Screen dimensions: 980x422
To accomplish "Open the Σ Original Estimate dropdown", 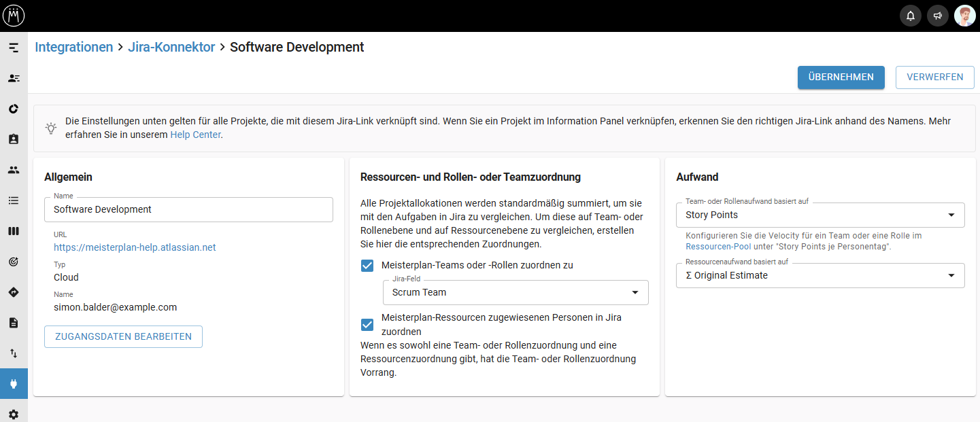I will click(820, 275).
